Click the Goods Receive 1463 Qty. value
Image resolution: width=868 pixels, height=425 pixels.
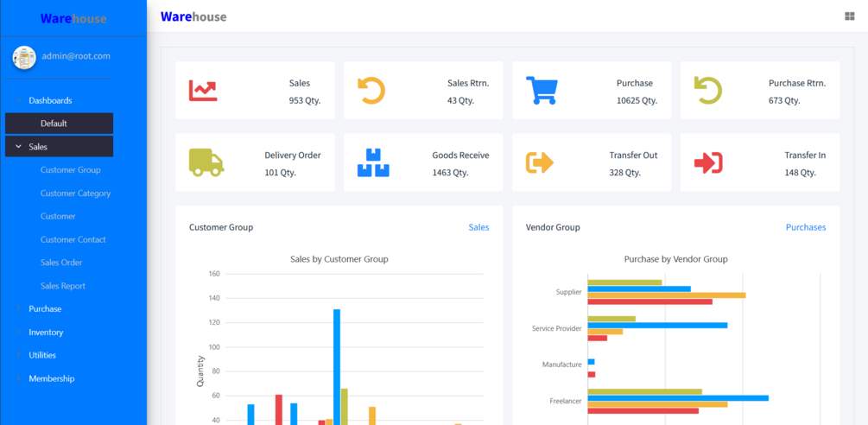[450, 173]
